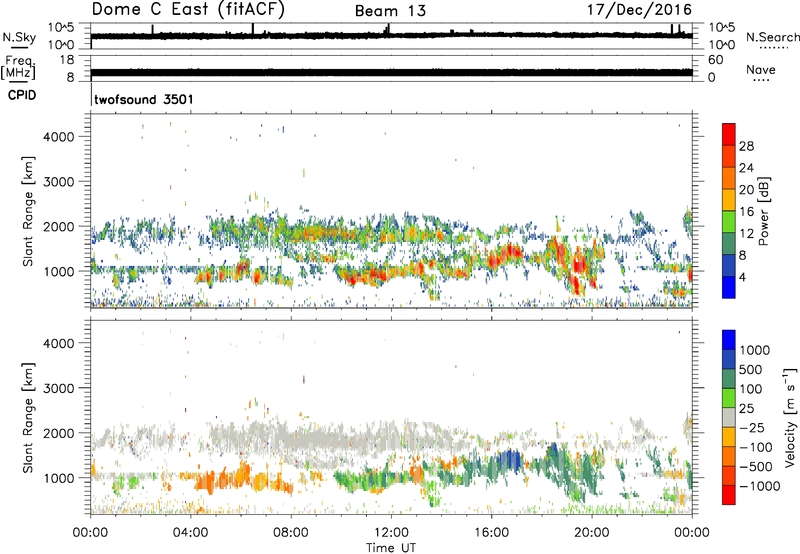Image resolution: width=800 pixels, height=554 pixels.
Task: Click the 'Nave' legend label
Action: pyautogui.click(x=761, y=69)
